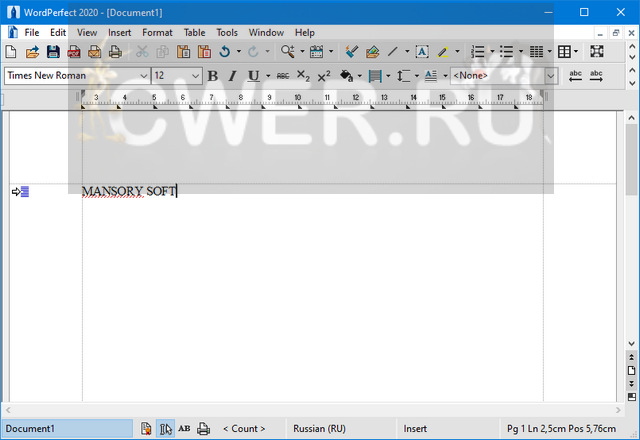Click the Superscript icon

click(324, 76)
